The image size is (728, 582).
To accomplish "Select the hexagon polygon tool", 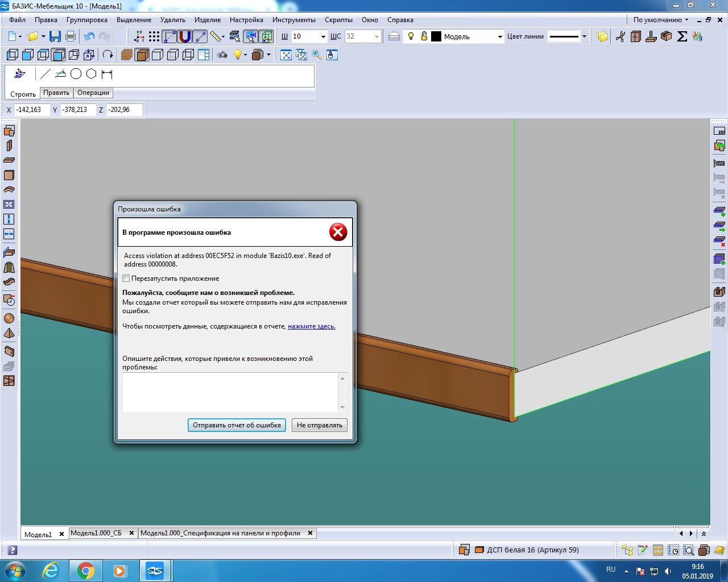I will click(x=91, y=74).
